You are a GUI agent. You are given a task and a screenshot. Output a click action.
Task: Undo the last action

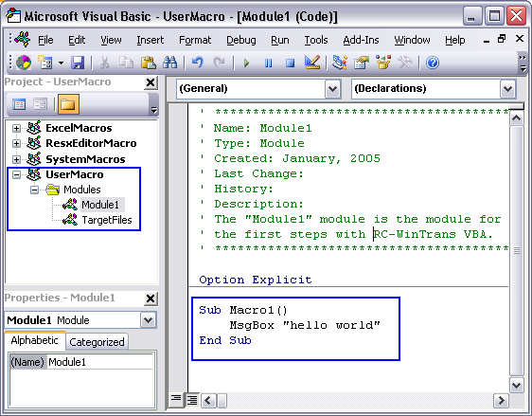(197, 63)
